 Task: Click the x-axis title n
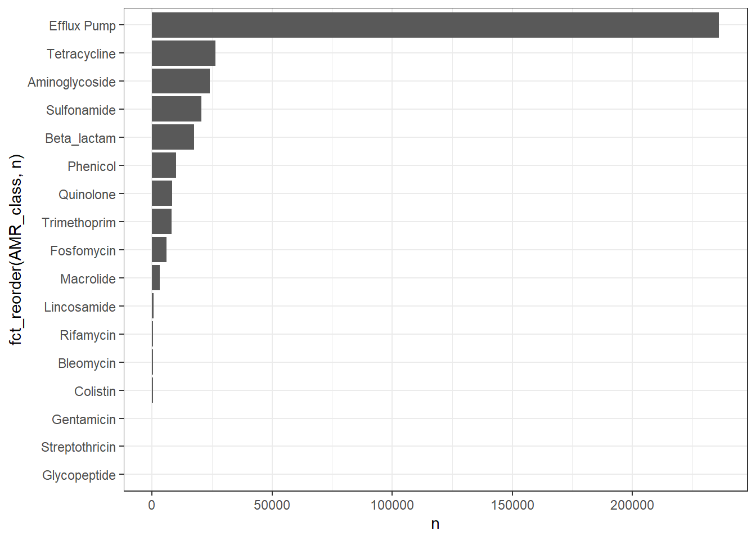[x=435, y=524]
